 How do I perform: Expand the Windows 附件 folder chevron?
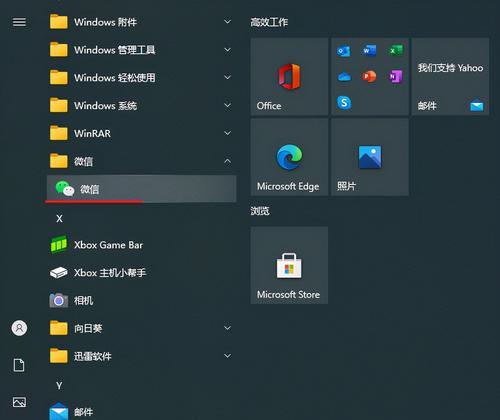pos(227,22)
